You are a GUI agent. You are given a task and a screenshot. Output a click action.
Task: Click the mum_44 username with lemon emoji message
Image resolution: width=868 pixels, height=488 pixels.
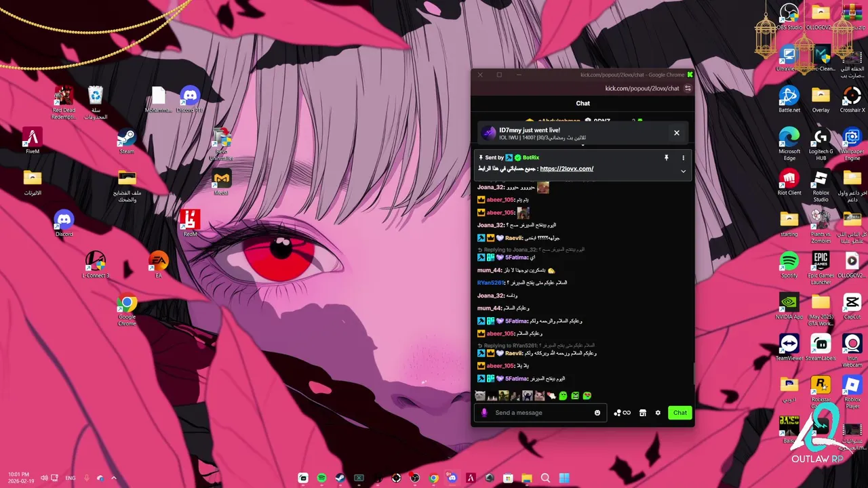(490, 270)
